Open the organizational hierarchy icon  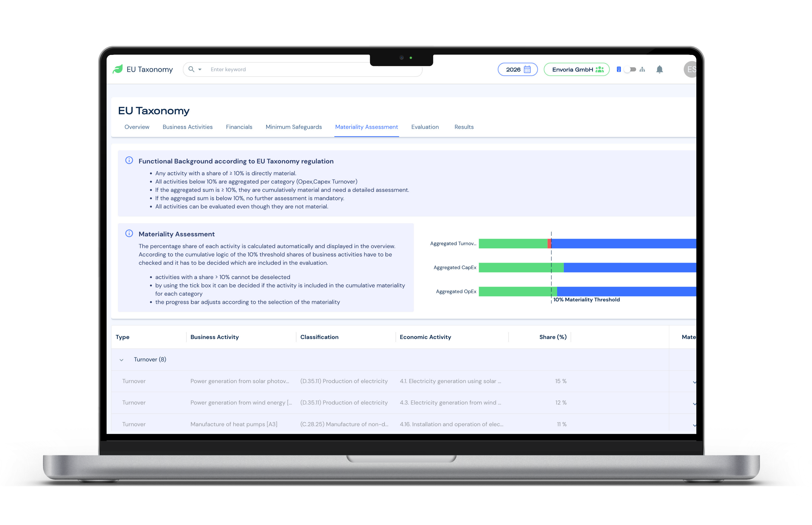coord(642,69)
